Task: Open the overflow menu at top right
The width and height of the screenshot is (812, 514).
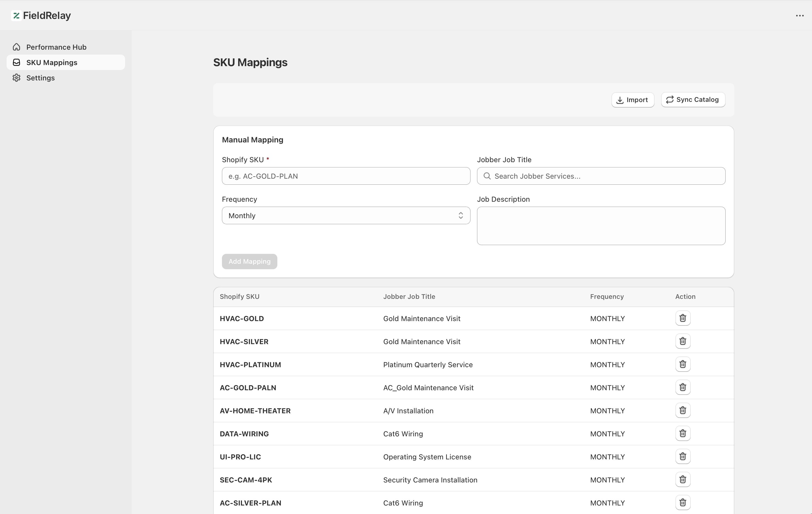Action: 800,16
